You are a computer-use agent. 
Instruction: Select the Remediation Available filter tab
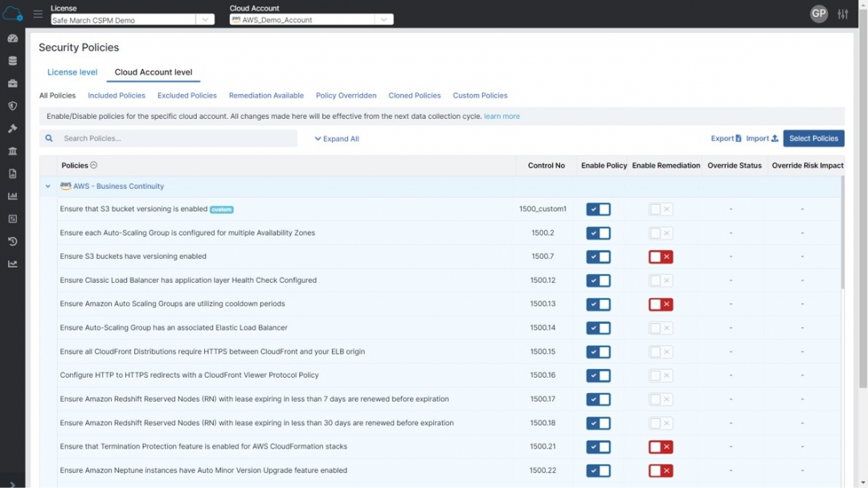[x=266, y=96]
